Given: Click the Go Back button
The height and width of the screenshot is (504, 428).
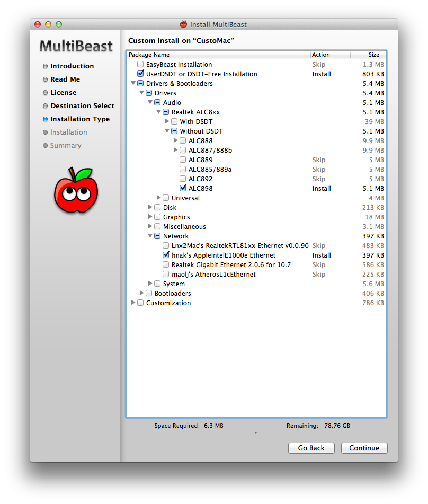Looking at the screenshot, I should pyautogui.click(x=311, y=448).
